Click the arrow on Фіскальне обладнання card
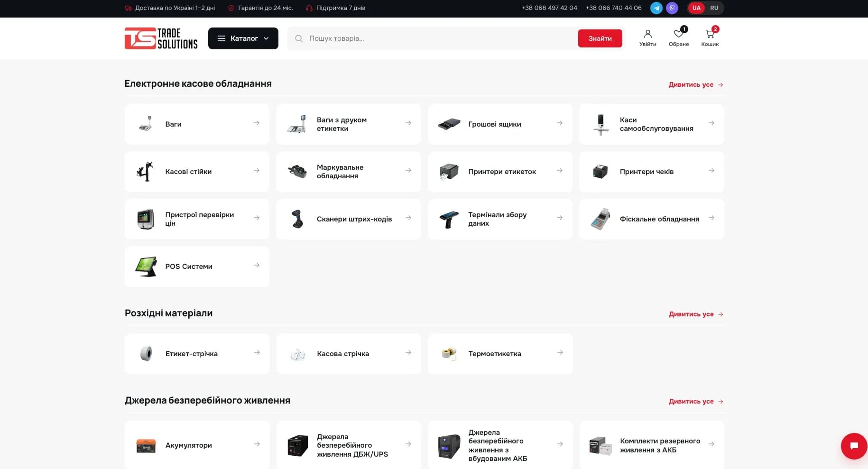The image size is (868, 469). point(711,218)
